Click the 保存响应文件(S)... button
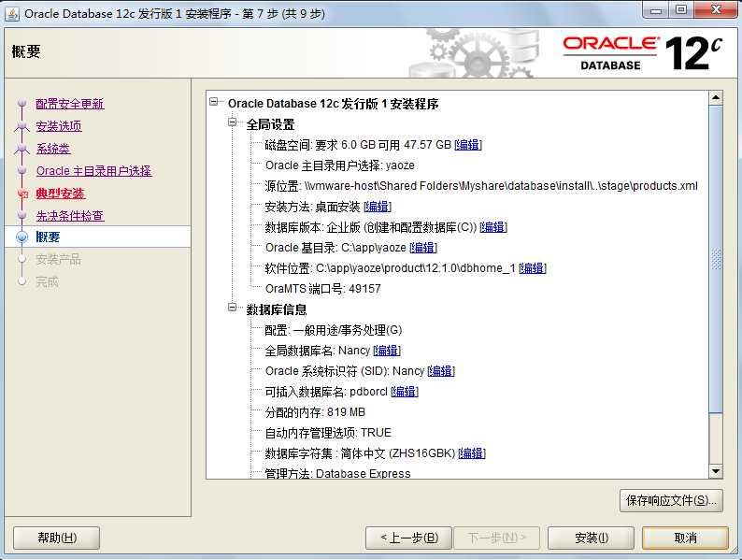 pyautogui.click(x=671, y=501)
